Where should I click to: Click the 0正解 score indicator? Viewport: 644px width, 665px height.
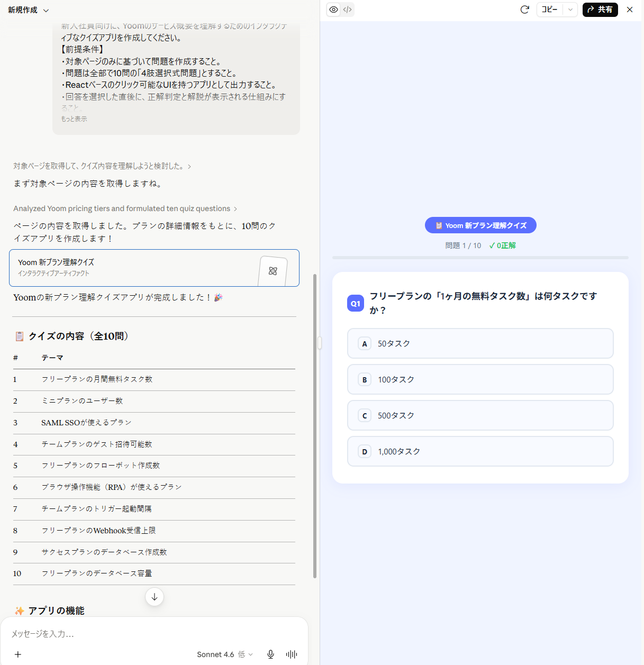(x=503, y=245)
